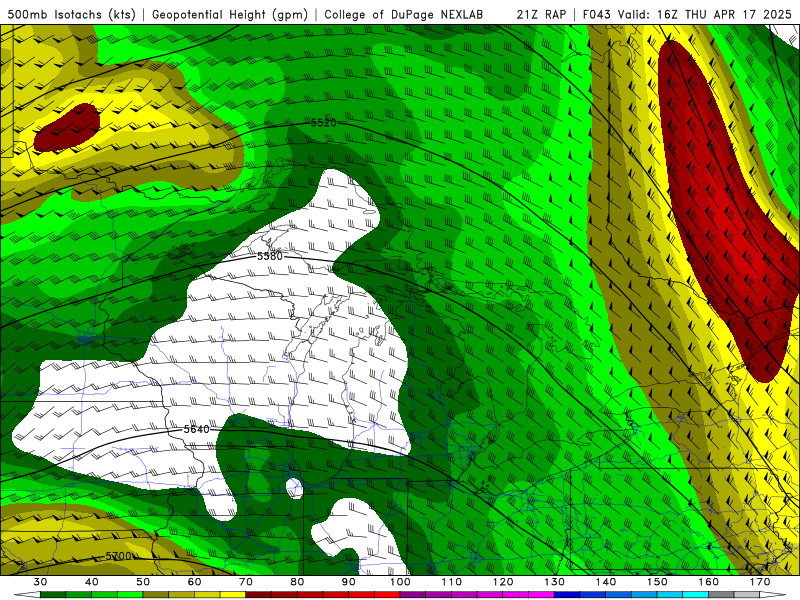Click the 30 tick label on color bar
Image resolution: width=800 pixels, height=600 pixels.
pyautogui.click(x=40, y=582)
